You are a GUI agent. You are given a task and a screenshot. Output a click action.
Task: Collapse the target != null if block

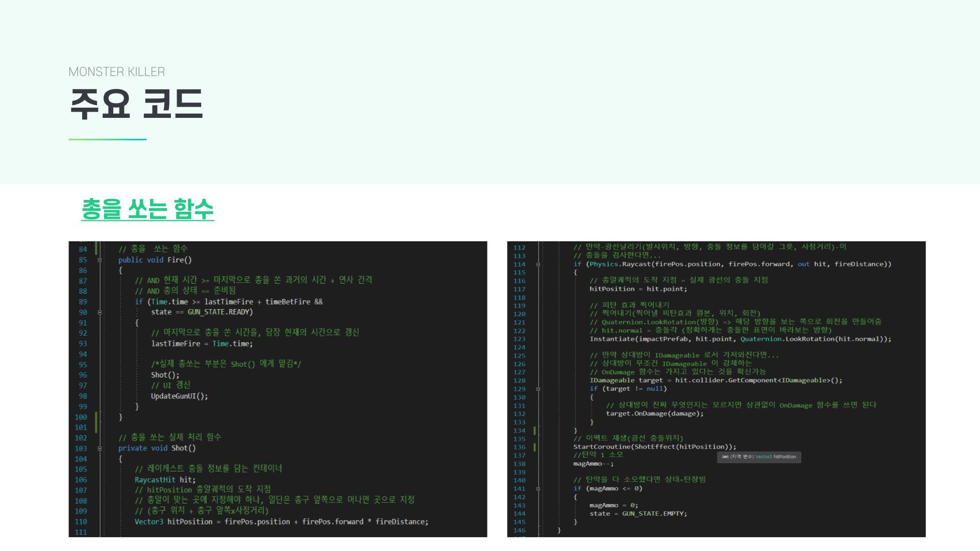[538, 389]
